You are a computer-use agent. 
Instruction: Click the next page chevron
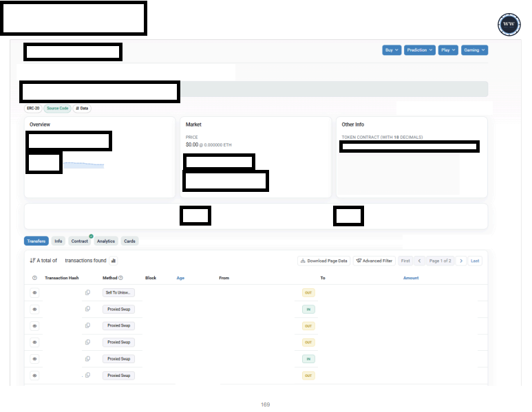point(461,261)
